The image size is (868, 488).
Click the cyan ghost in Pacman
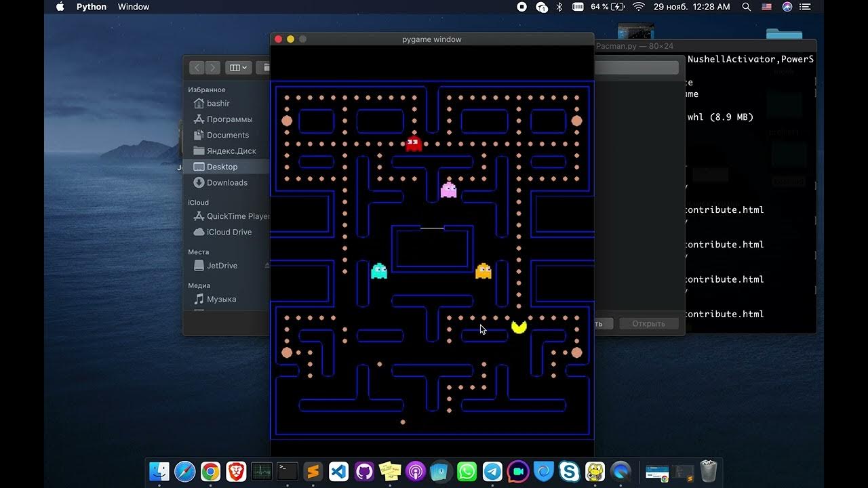(x=379, y=271)
